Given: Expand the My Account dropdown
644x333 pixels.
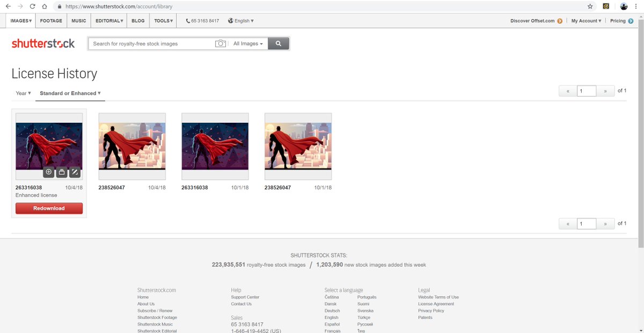Looking at the screenshot, I should (586, 21).
